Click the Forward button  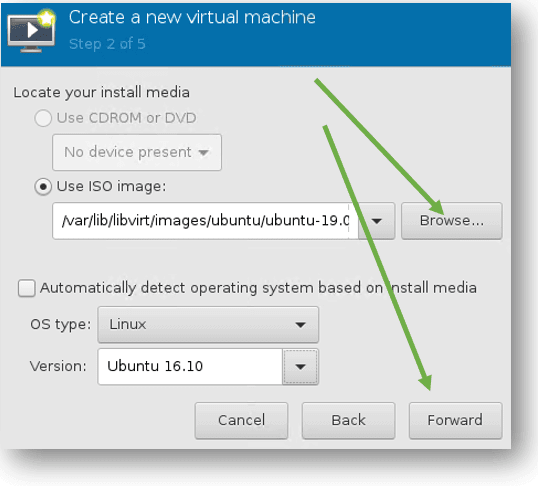pyautogui.click(x=455, y=421)
